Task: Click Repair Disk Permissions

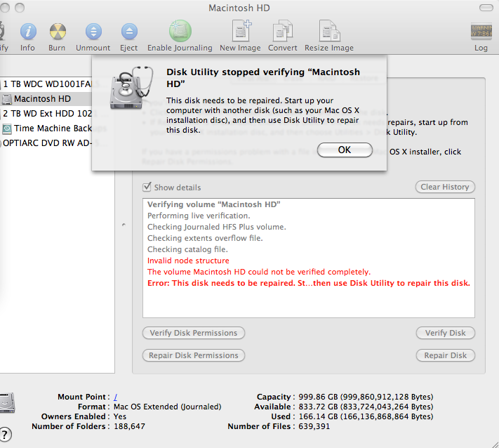Action: (x=194, y=355)
